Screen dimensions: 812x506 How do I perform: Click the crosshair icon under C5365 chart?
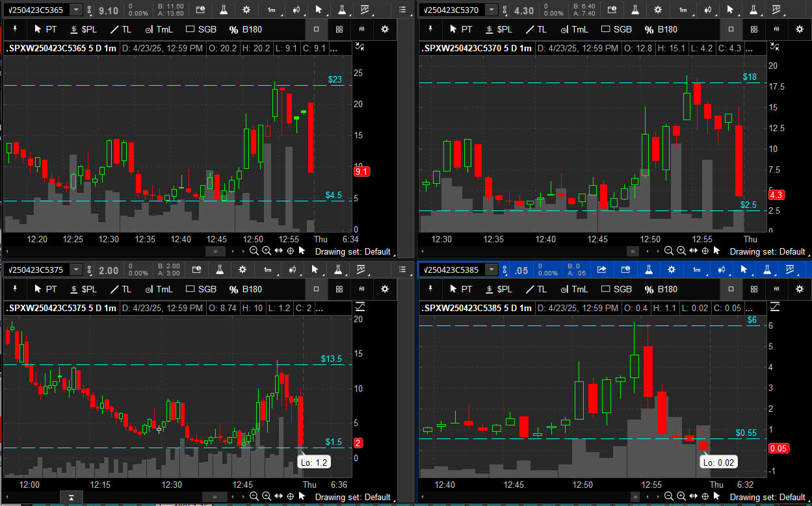(291, 251)
